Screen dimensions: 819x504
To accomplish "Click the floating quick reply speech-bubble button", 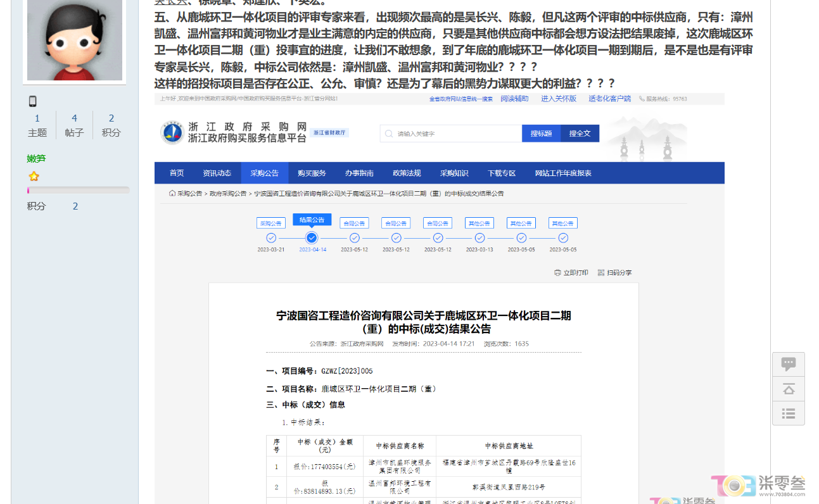I will [x=789, y=364].
